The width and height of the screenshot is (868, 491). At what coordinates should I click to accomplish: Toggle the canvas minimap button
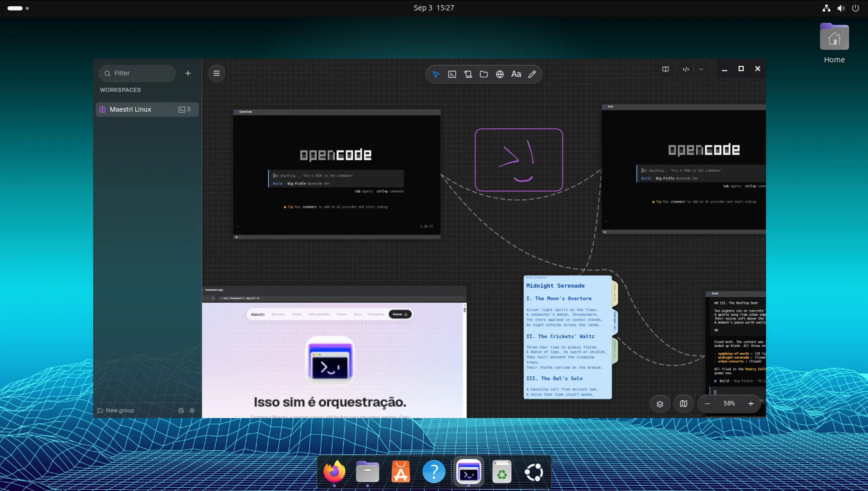coord(683,404)
